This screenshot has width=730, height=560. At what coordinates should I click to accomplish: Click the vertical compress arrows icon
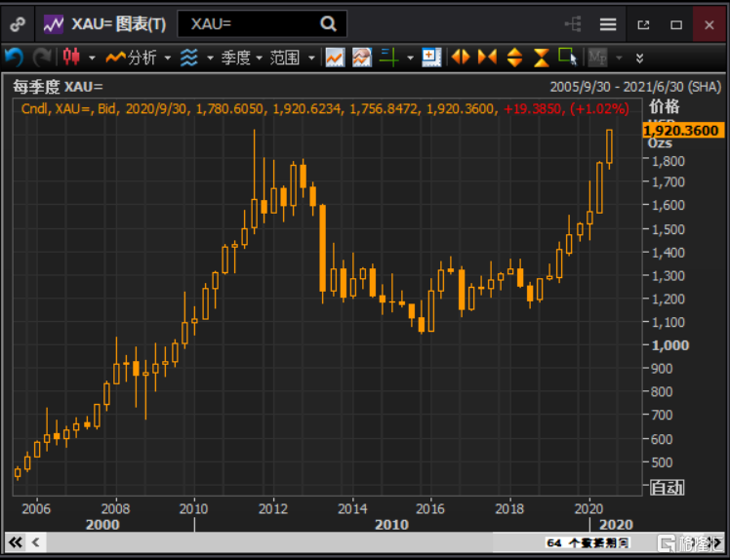pos(541,58)
